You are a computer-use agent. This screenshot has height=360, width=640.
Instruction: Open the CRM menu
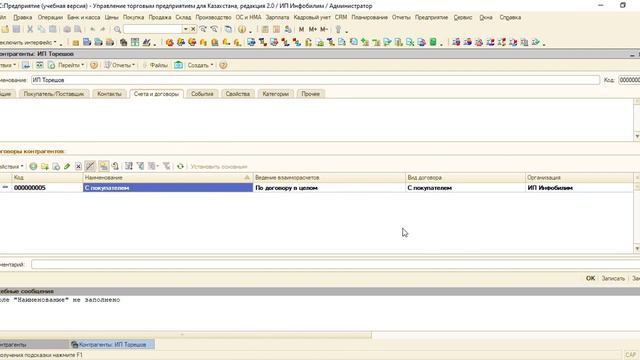coord(341,18)
